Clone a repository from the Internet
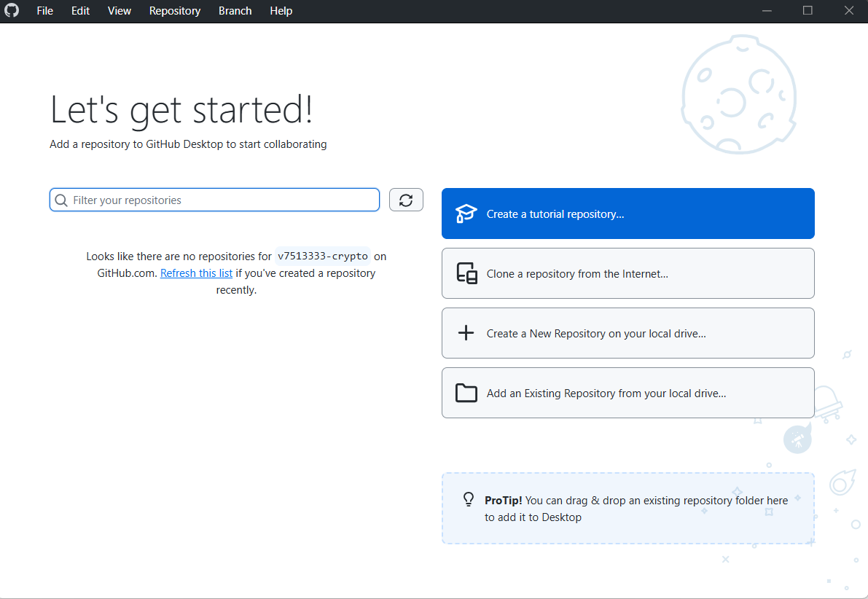Screen dimensions: 868x599 627,273
